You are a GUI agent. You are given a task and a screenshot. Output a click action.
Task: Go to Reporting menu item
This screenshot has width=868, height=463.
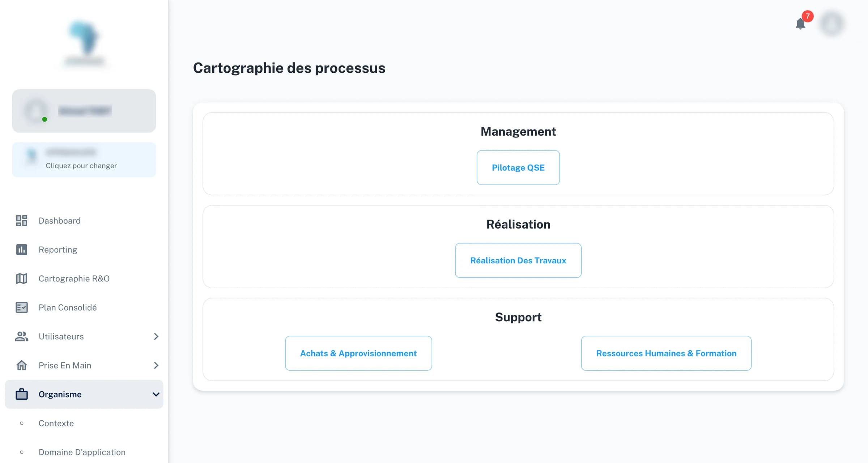click(84, 250)
